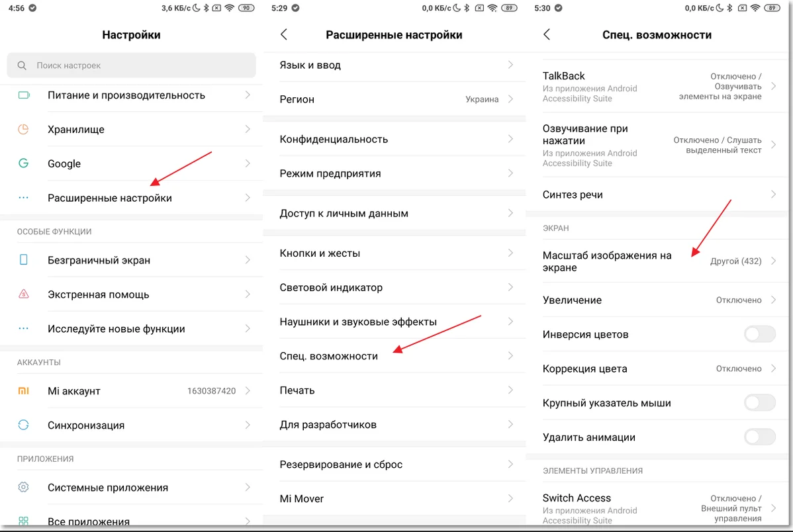Select Спец. возможности in the list
Image resolution: width=793 pixels, height=532 pixels.
[x=329, y=356]
